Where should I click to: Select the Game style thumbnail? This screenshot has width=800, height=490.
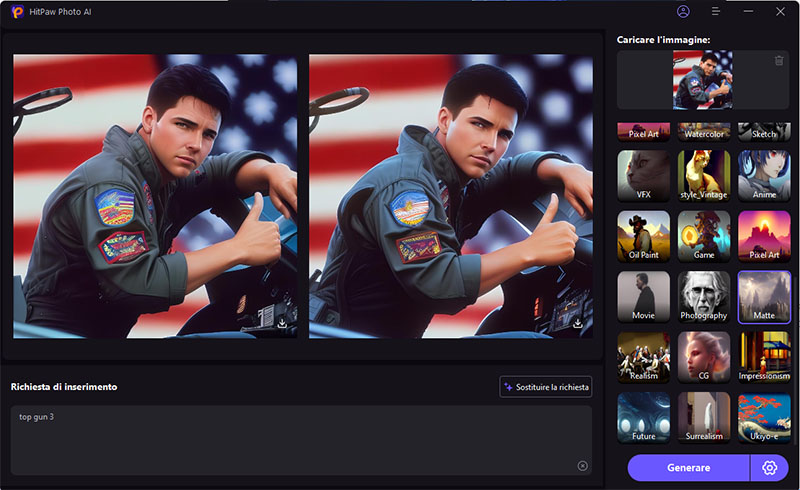click(x=704, y=236)
